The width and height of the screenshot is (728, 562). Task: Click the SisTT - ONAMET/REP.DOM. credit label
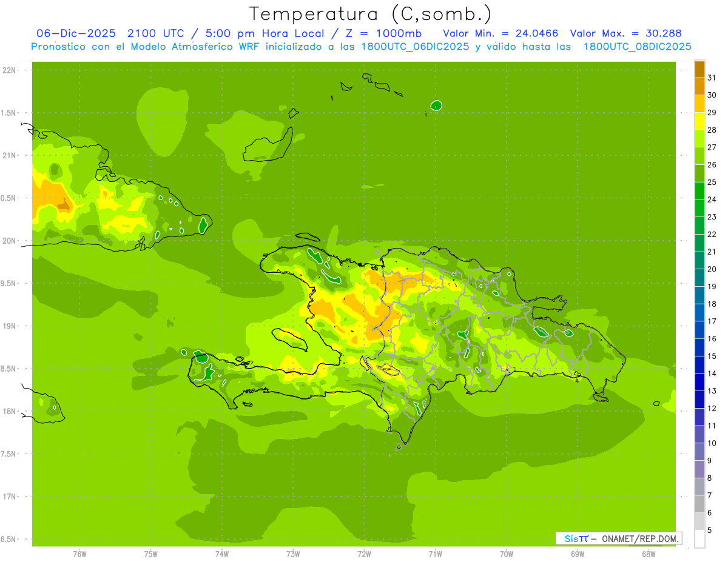(619, 538)
